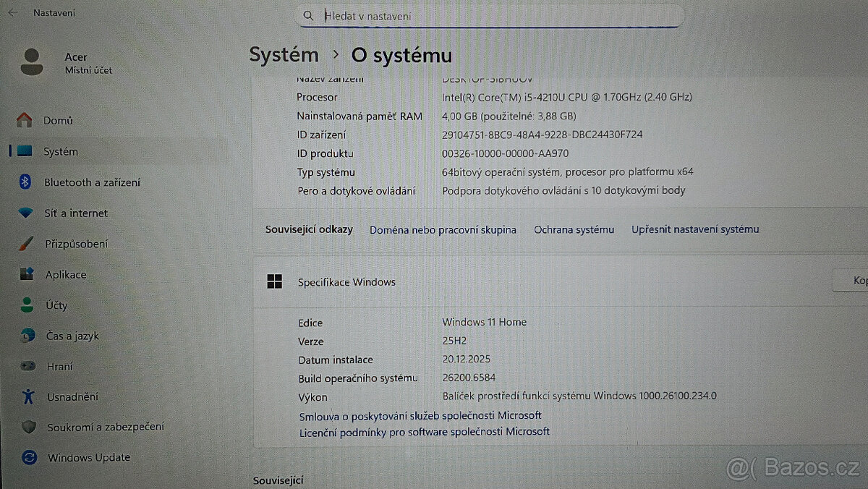Click the Přizpůsobení sidebar icon
The height and width of the screenshot is (489, 868).
tap(30, 244)
